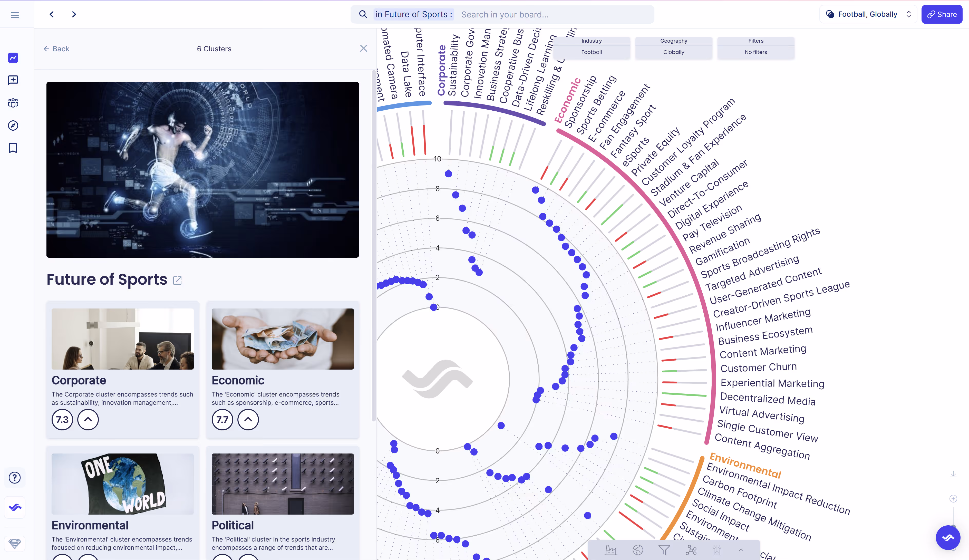The width and height of the screenshot is (969, 560).
Task: Click the Share button
Action: pos(942,14)
